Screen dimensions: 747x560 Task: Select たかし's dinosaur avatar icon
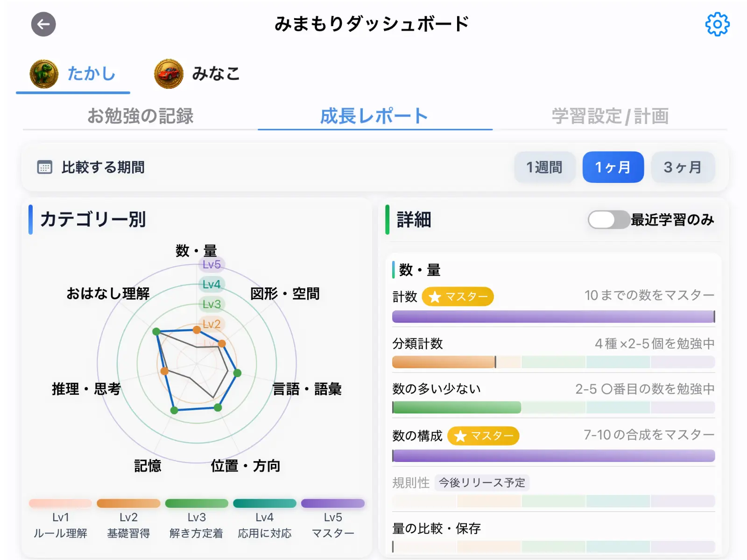[44, 73]
